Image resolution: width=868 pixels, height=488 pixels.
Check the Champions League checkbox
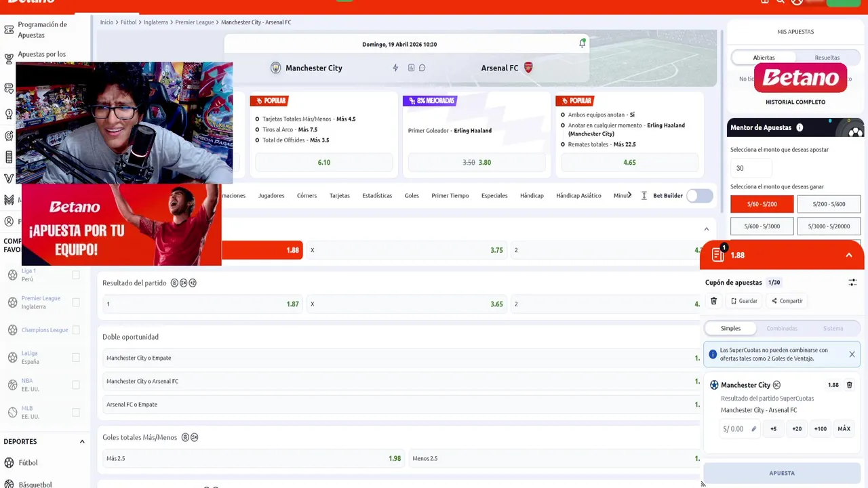[x=76, y=330]
